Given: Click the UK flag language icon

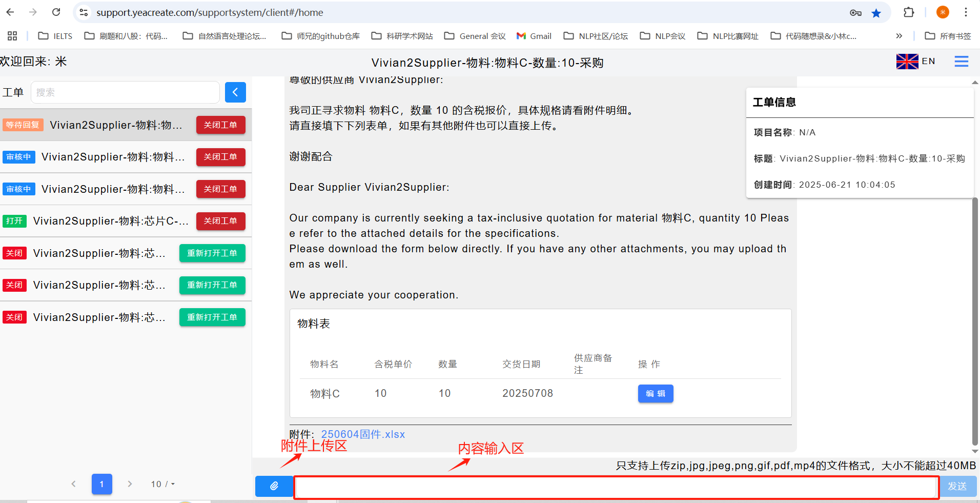Looking at the screenshot, I should pyautogui.click(x=907, y=62).
